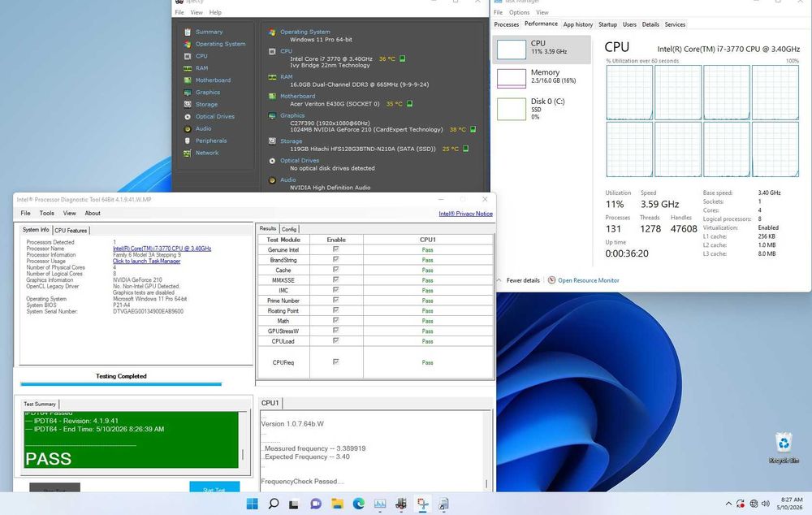Select Optical Drives in Speccy sidebar
Screen dimensions: 812x515
215,117
